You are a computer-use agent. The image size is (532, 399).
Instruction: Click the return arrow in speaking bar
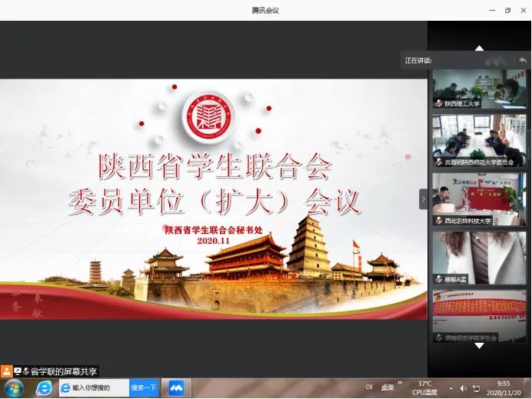[x=523, y=60]
